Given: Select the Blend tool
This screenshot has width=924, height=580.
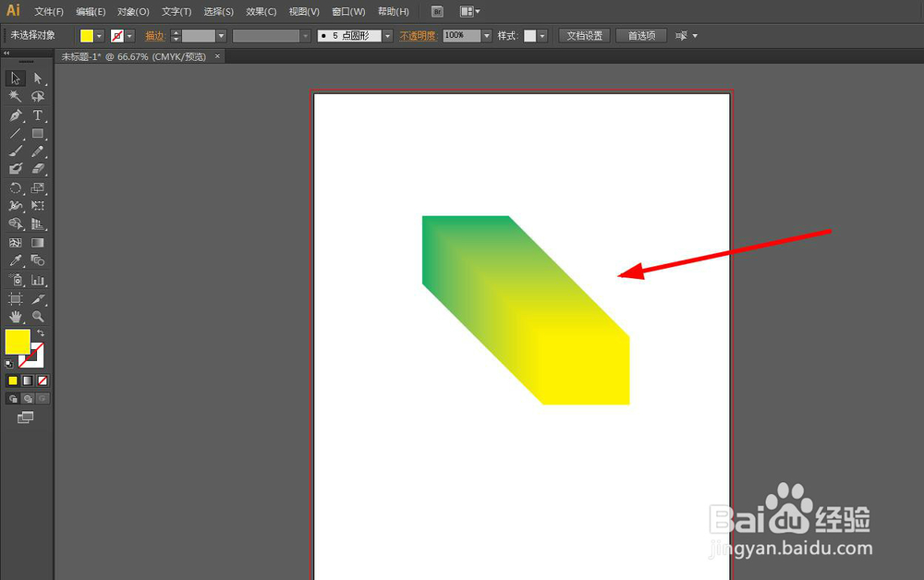Looking at the screenshot, I should pyautogui.click(x=38, y=260).
